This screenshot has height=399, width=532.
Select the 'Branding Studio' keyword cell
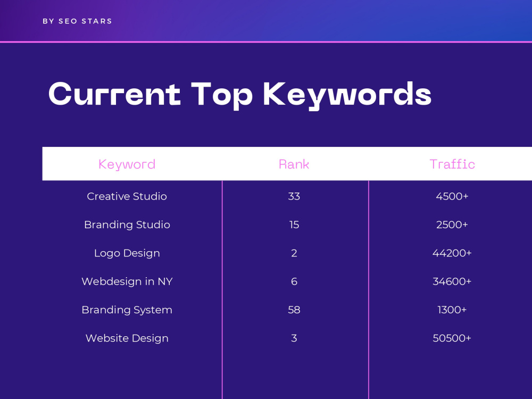pyautogui.click(x=127, y=225)
